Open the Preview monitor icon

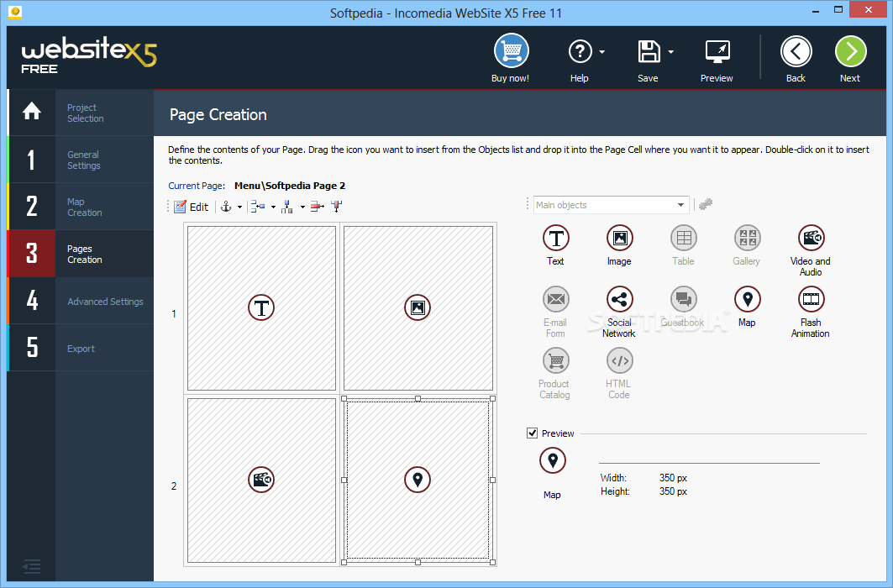click(x=717, y=52)
